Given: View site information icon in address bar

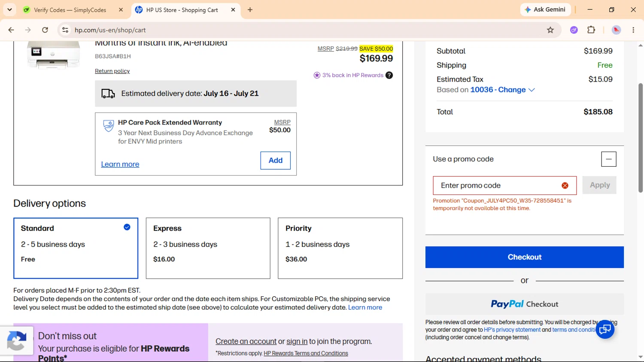Looking at the screenshot, I should [65, 30].
